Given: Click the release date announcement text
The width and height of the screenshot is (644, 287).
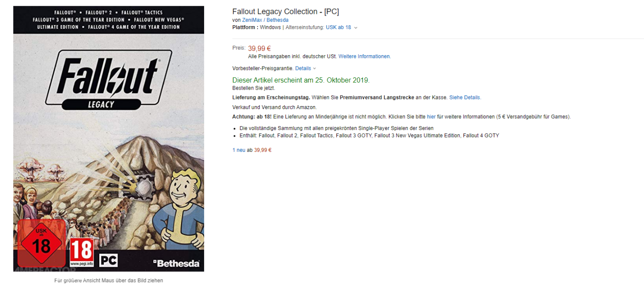Looking at the screenshot, I should tap(300, 80).
